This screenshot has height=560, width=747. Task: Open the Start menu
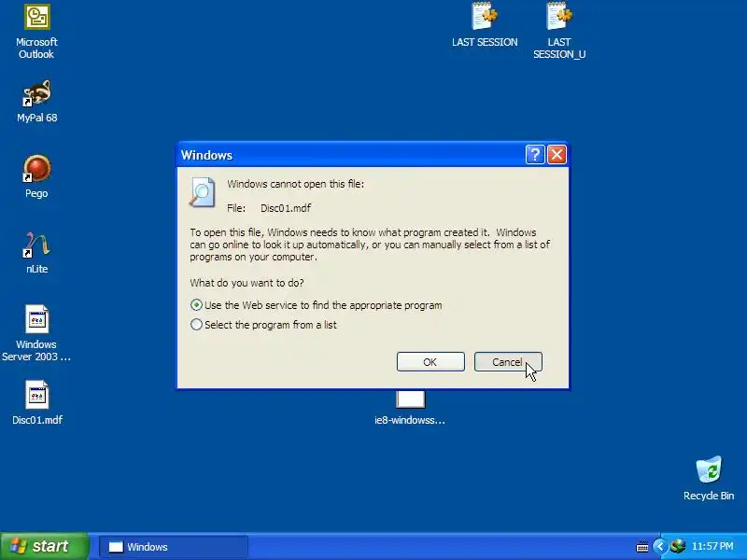coord(44,546)
